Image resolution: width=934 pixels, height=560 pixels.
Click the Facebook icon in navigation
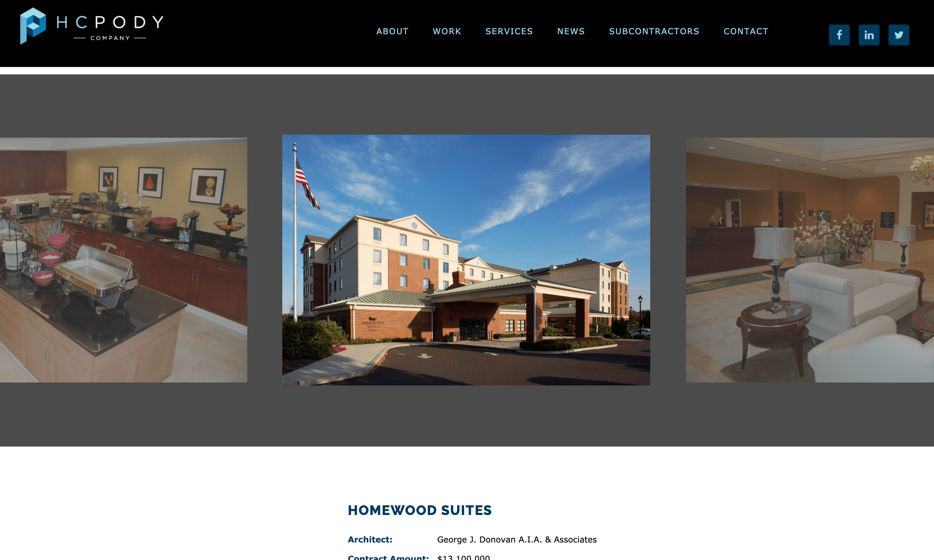[839, 35]
